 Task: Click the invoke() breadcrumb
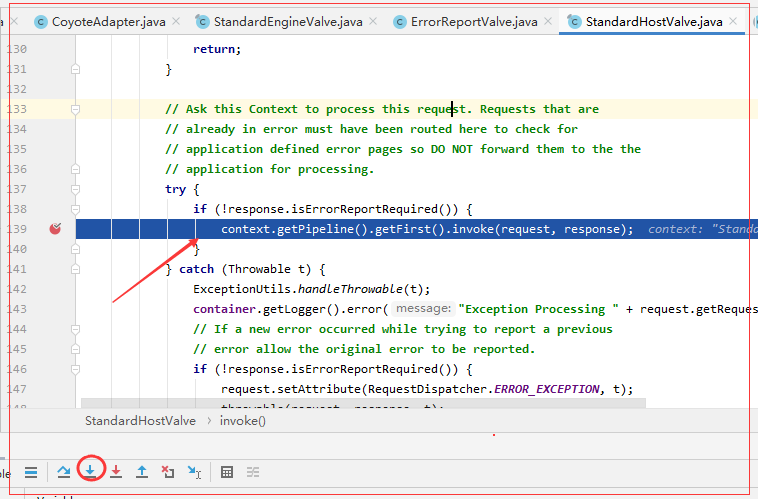tap(243, 421)
